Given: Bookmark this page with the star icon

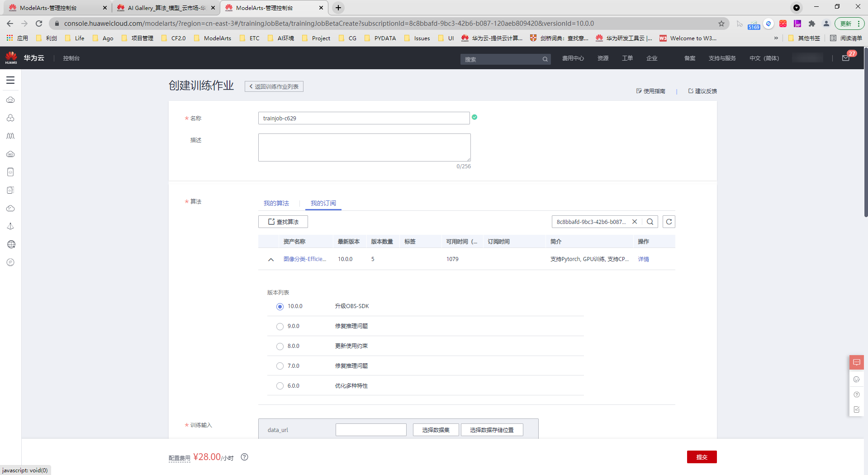Looking at the screenshot, I should point(721,24).
